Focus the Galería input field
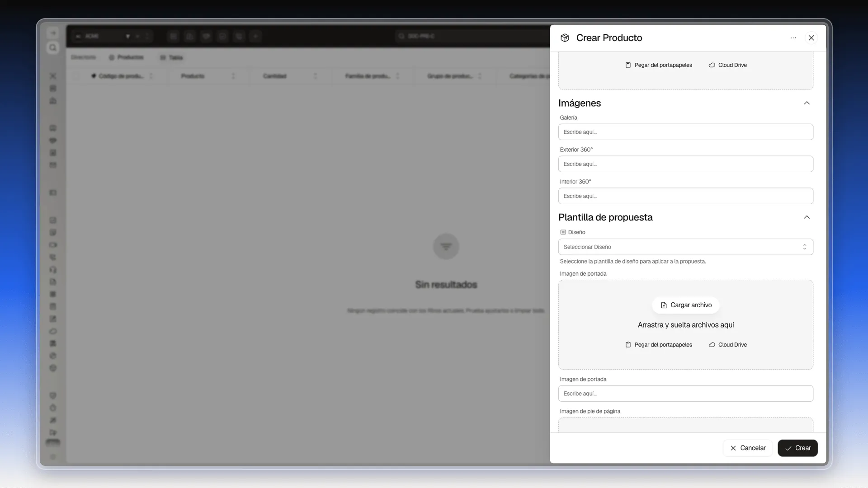 coord(685,132)
